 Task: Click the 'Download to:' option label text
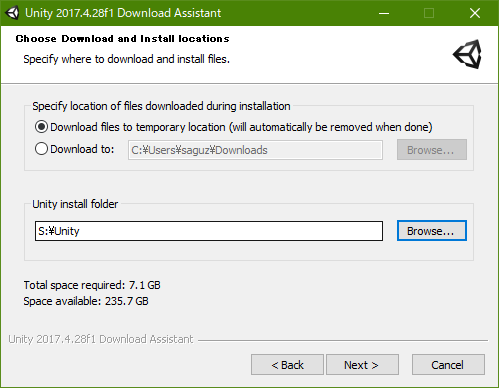pyautogui.click(x=82, y=149)
